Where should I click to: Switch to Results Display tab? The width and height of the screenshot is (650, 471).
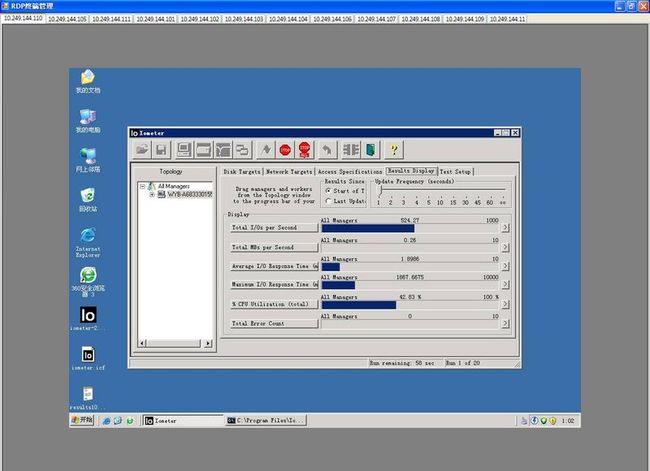411,171
